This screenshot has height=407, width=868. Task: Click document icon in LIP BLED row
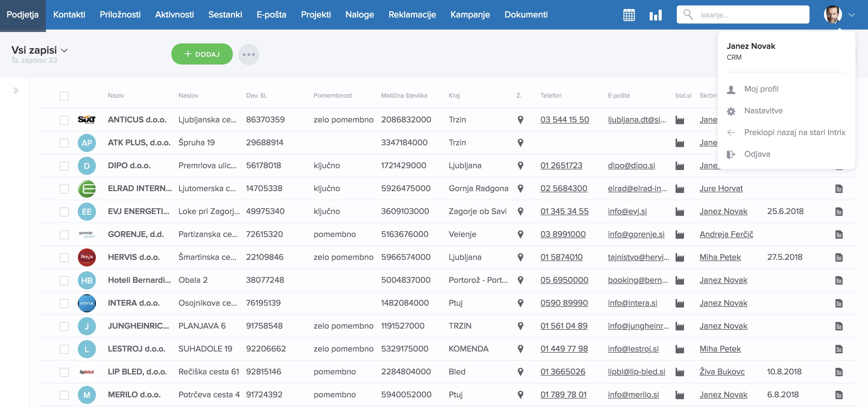point(839,372)
